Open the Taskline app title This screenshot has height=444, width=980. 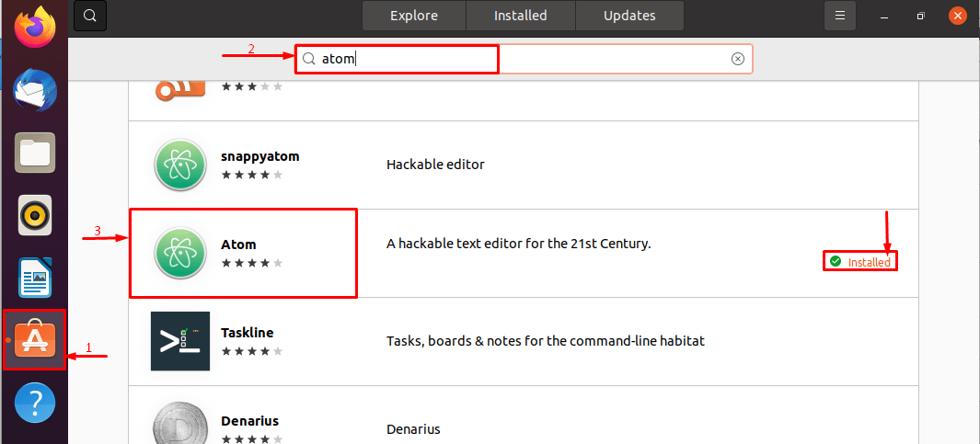pyautogui.click(x=247, y=332)
